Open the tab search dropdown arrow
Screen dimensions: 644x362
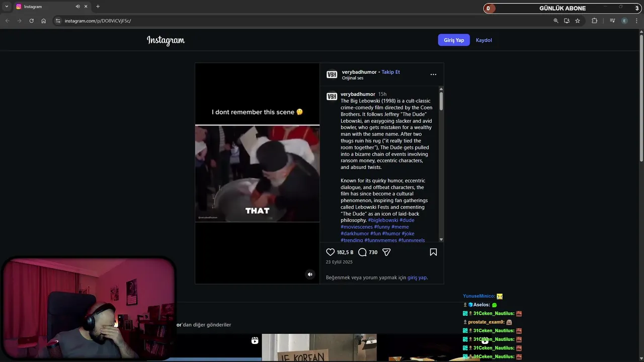[x=7, y=7]
